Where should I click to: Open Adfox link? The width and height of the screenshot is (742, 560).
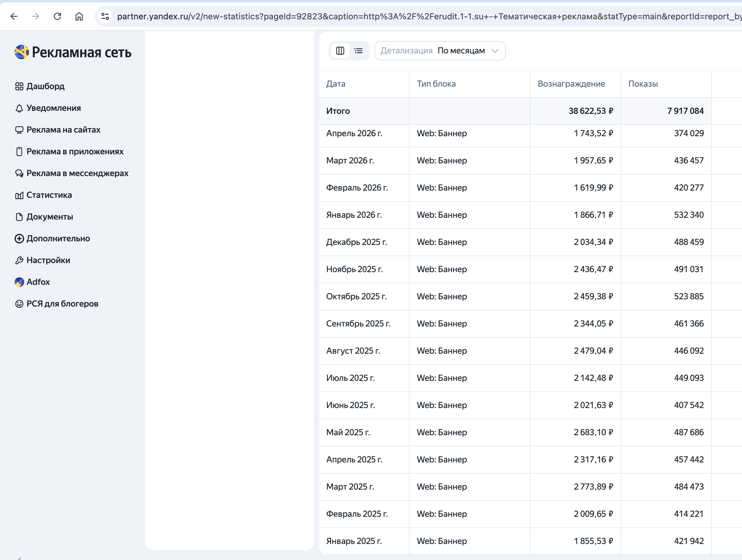(38, 282)
